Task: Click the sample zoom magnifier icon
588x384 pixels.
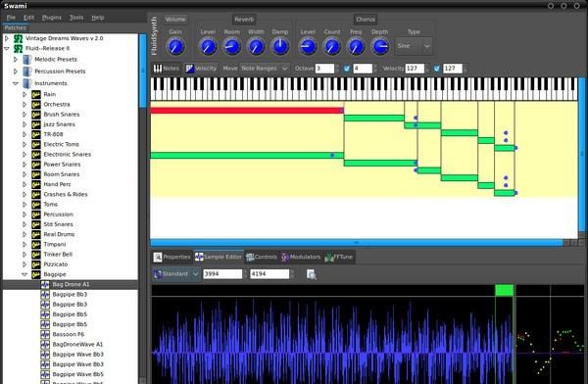Action: (311, 274)
